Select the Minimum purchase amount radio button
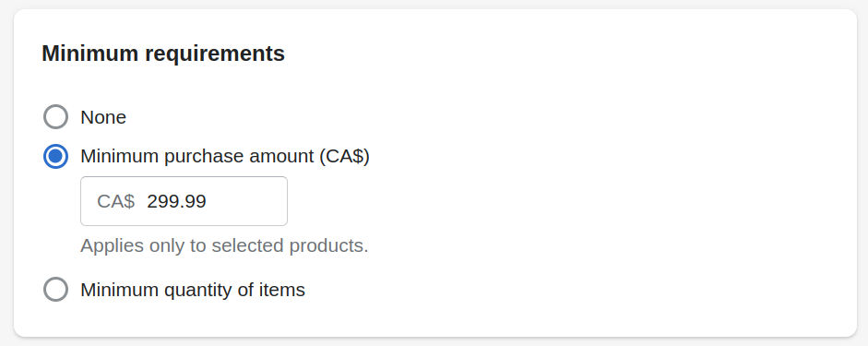 tap(56, 157)
